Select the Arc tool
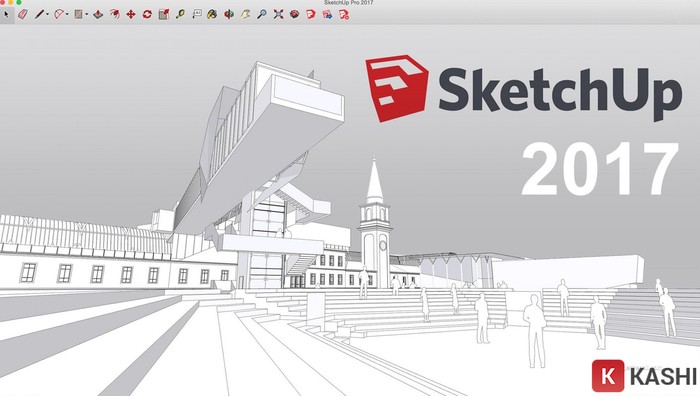The image size is (700, 396). pos(59,14)
